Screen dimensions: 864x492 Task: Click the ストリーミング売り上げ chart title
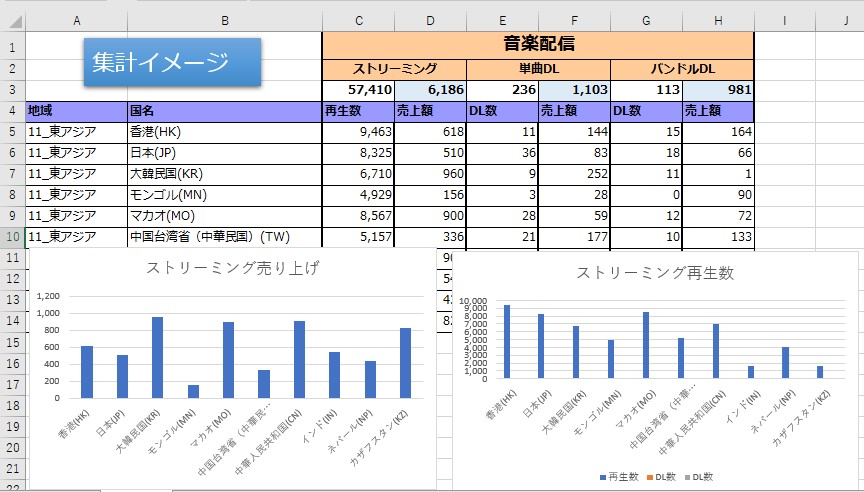233,268
